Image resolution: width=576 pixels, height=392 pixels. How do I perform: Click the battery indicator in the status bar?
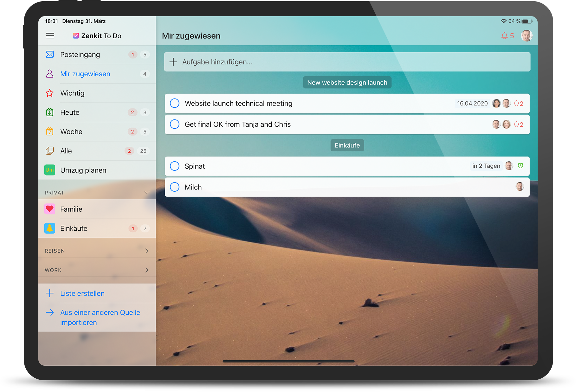click(x=527, y=21)
